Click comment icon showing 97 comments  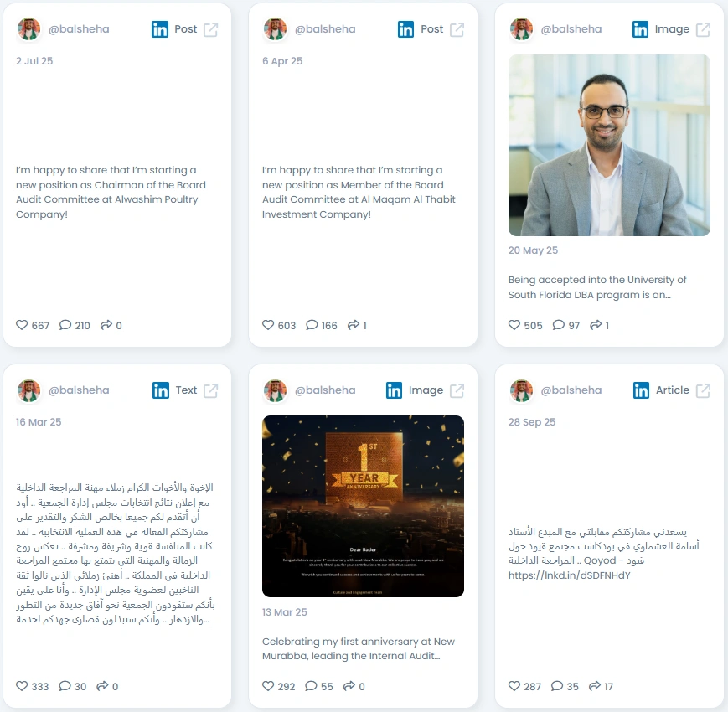coord(559,325)
